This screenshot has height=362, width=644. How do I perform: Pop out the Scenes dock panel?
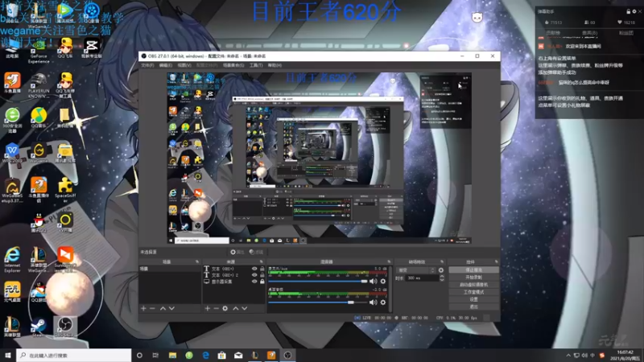point(197,262)
